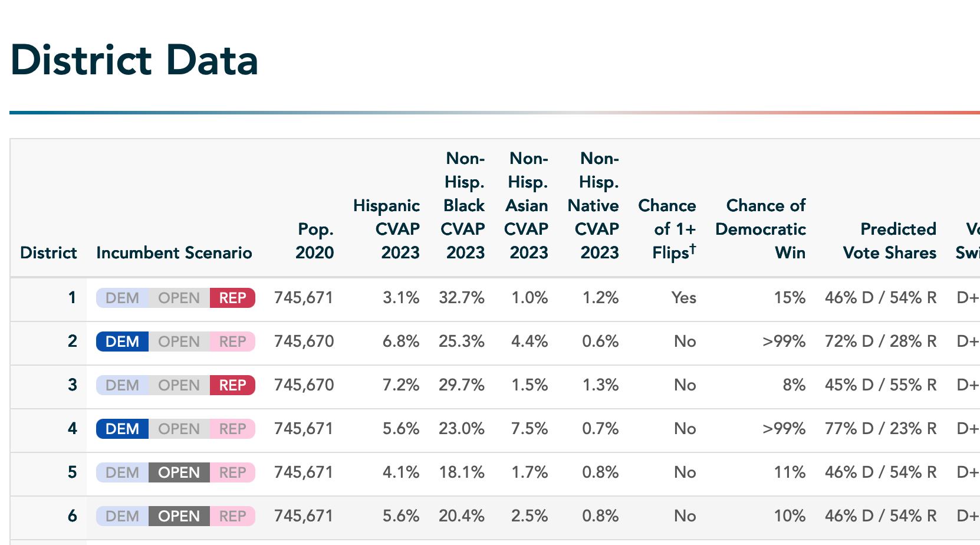Click the Non-Hisp. Black CVAP 2023 header

click(463, 205)
